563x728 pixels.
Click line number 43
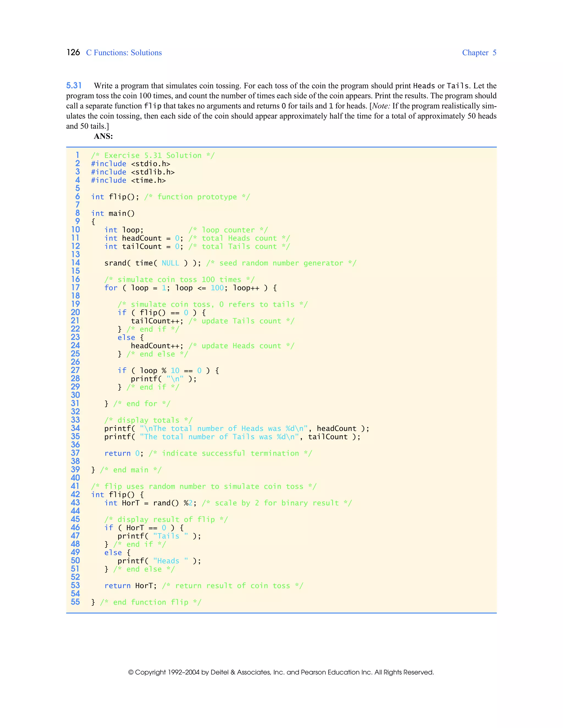click(75, 503)
